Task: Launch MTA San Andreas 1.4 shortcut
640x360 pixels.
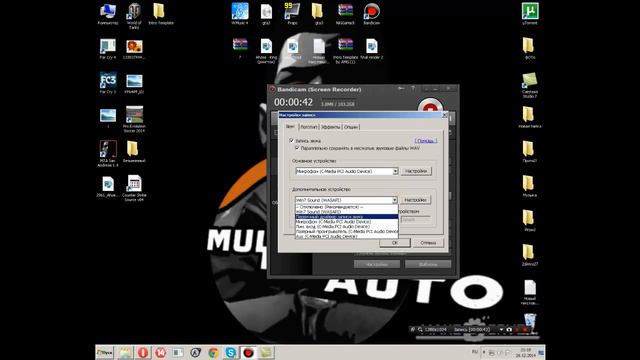Action: point(108,153)
